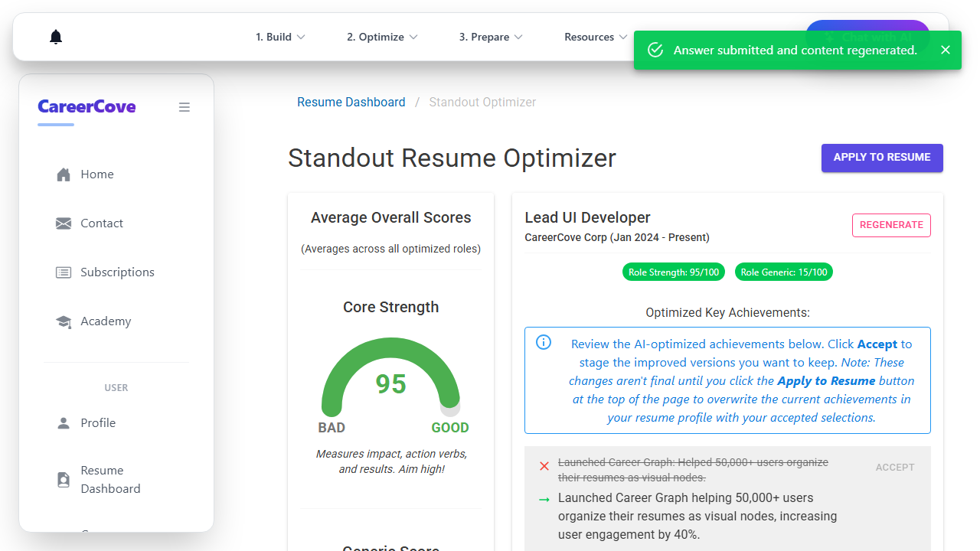
Task: Select the Role Strength: 95/100 badge
Action: tap(675, 272)
